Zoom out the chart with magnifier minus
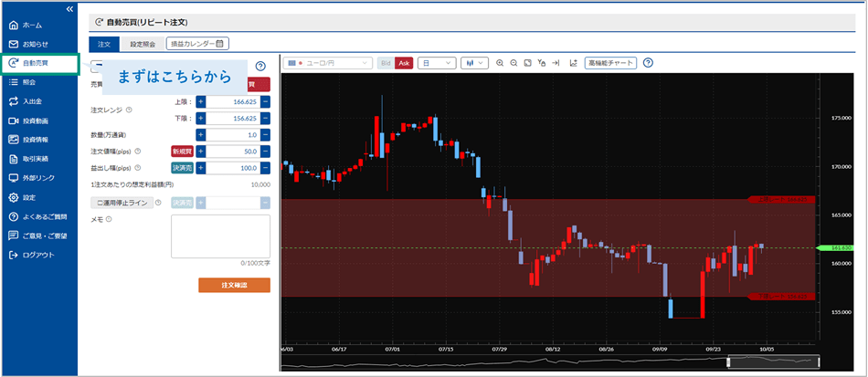This screenshot has height=377, width=868. pos(514,63)
